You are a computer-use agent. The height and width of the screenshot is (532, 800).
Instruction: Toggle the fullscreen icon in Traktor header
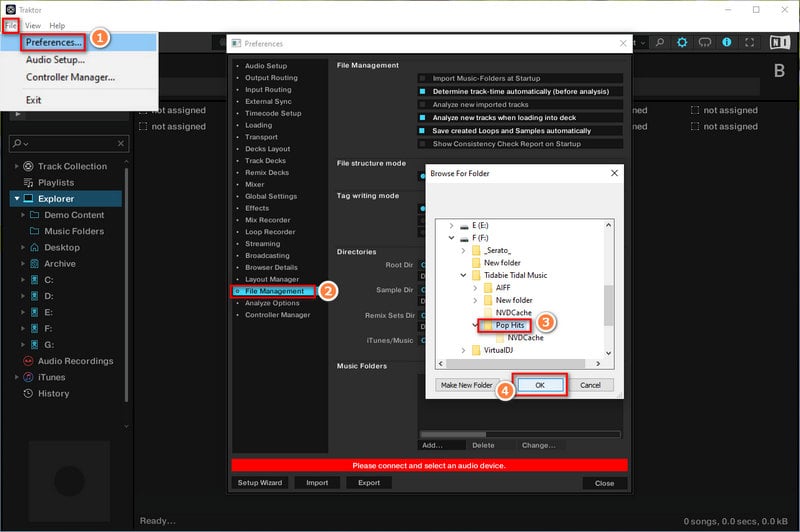749,42
